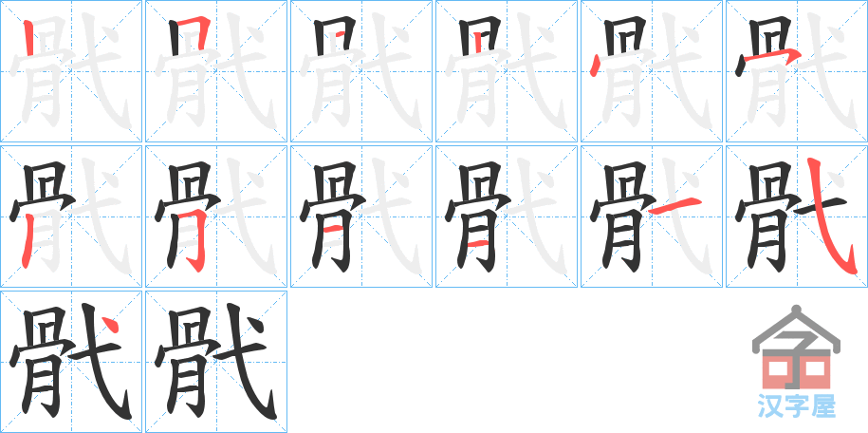Open the fourth stroke step panel
Image resolution: width=868 pixels, height=433 pixels.
(507, 71)
